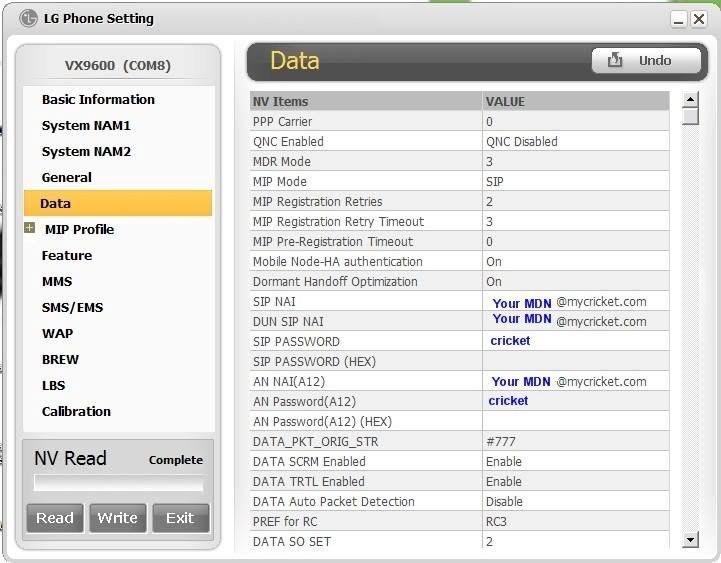Expand the MIP Profile tree node

coord(29,228)
